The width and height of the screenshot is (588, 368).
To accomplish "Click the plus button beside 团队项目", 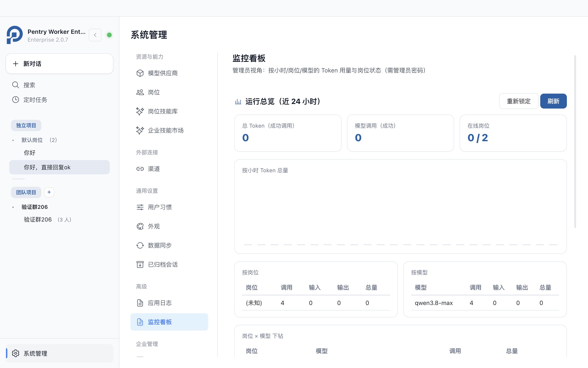I will pyautogui.click(x=49, y=192).
